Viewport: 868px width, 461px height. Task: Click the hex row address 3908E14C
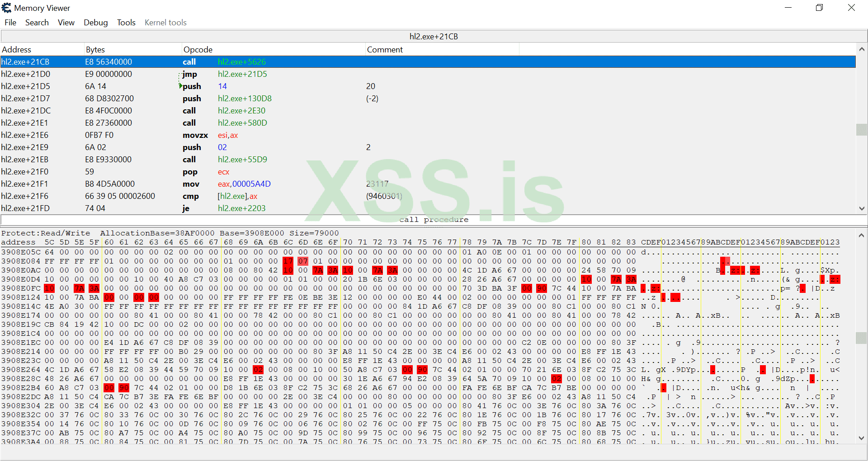[21, 306]
